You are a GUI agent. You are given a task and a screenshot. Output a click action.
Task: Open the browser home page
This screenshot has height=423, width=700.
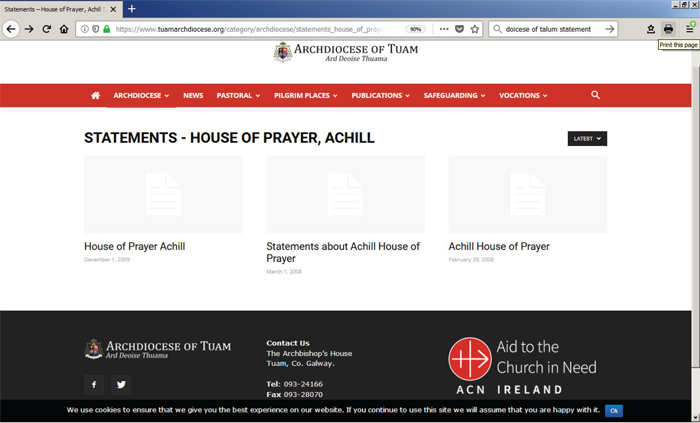(64, 29)
